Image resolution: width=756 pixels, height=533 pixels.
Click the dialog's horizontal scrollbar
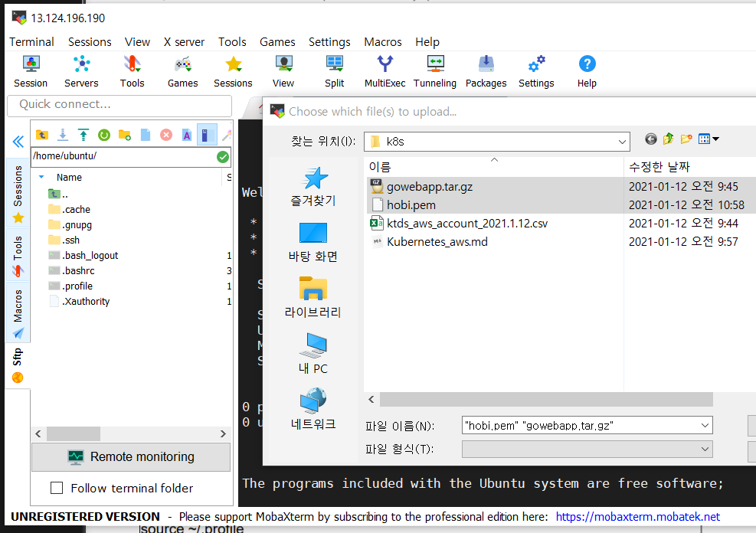click(x=546, y=399)
